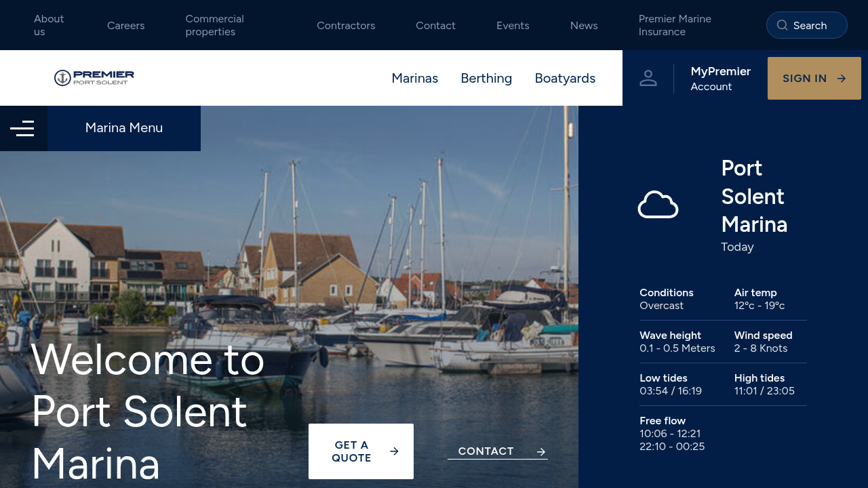Click the Premier Port Solent logo
Screen dimensions: 868x488
coord(94,78)
